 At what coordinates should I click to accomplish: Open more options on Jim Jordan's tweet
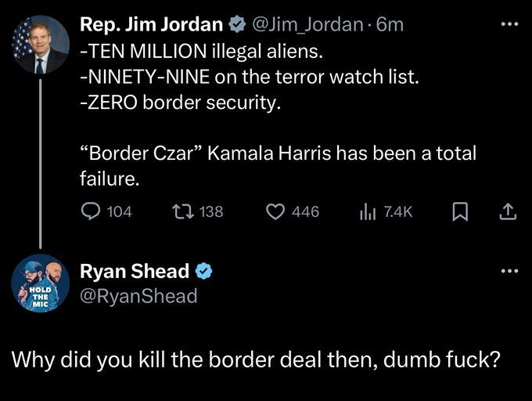click(x=511, y=24)
